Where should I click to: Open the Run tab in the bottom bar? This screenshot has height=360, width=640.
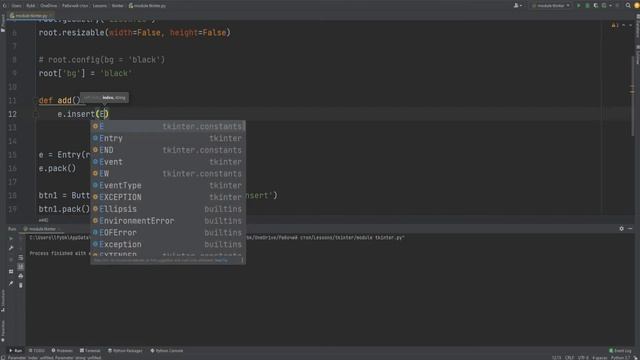pyautogui.click(x=16, y=351)
